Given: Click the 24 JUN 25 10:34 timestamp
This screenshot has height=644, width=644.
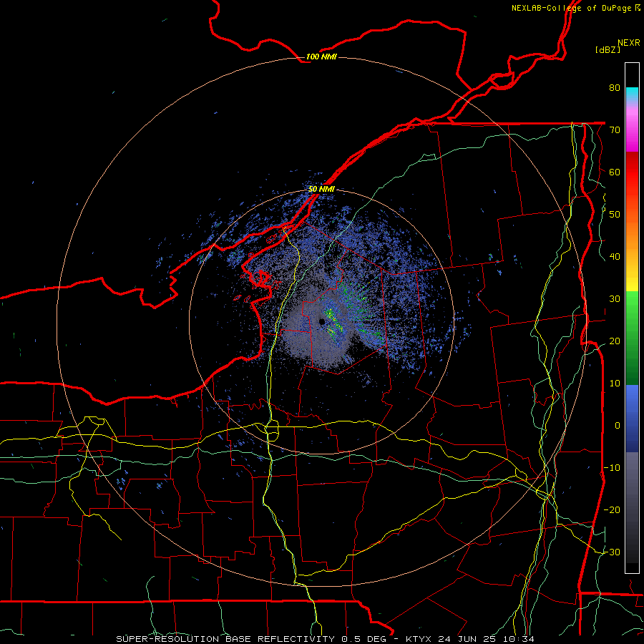Looking at the screenshot, I should [486, 639].
